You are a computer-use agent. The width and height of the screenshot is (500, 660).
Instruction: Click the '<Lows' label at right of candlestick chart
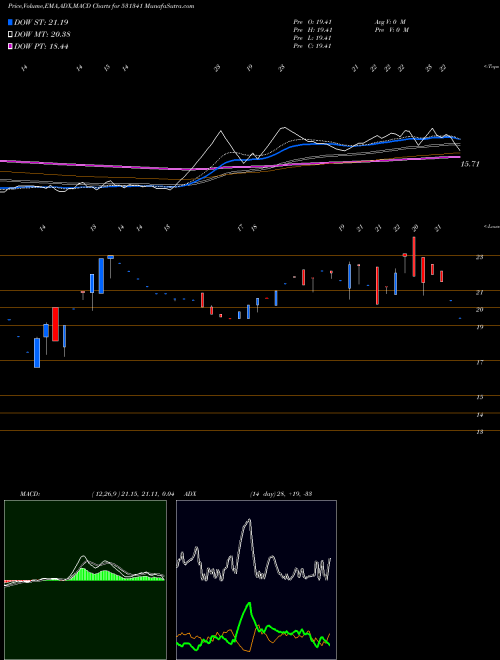492,227
